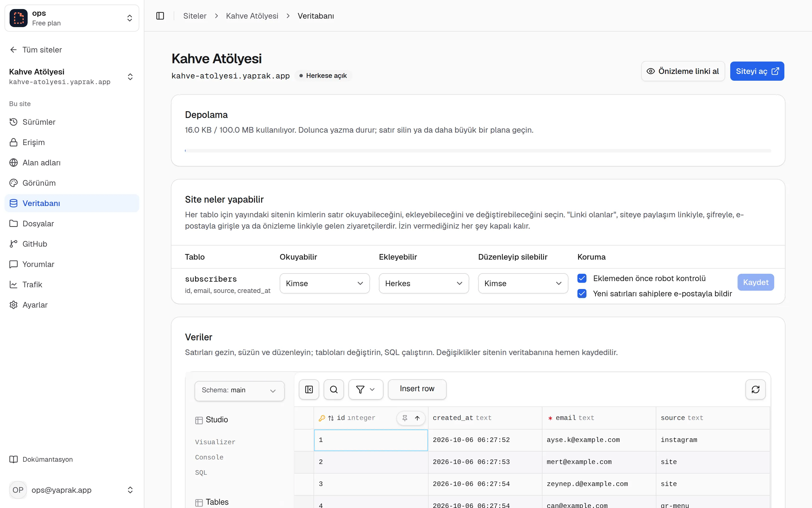Open the SQL item in Studio panel
Viewport: 812px width, 508px height.
click(201, 472)
